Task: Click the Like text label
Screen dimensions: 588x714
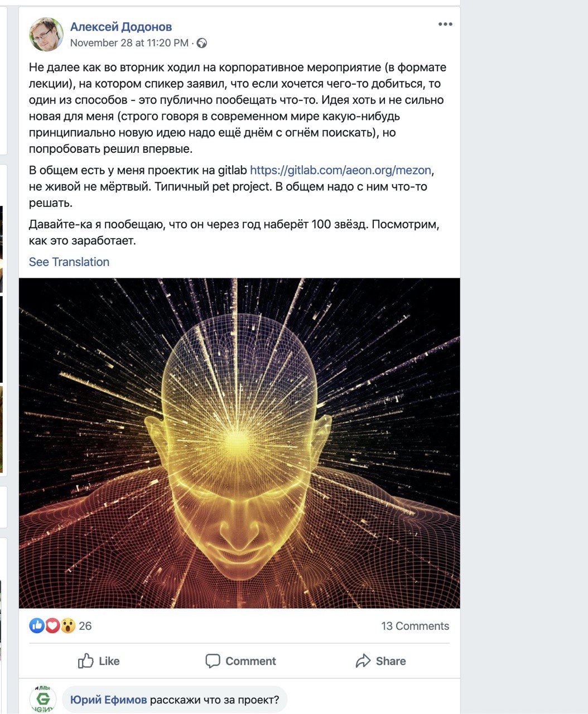Action: coord(109,661)
